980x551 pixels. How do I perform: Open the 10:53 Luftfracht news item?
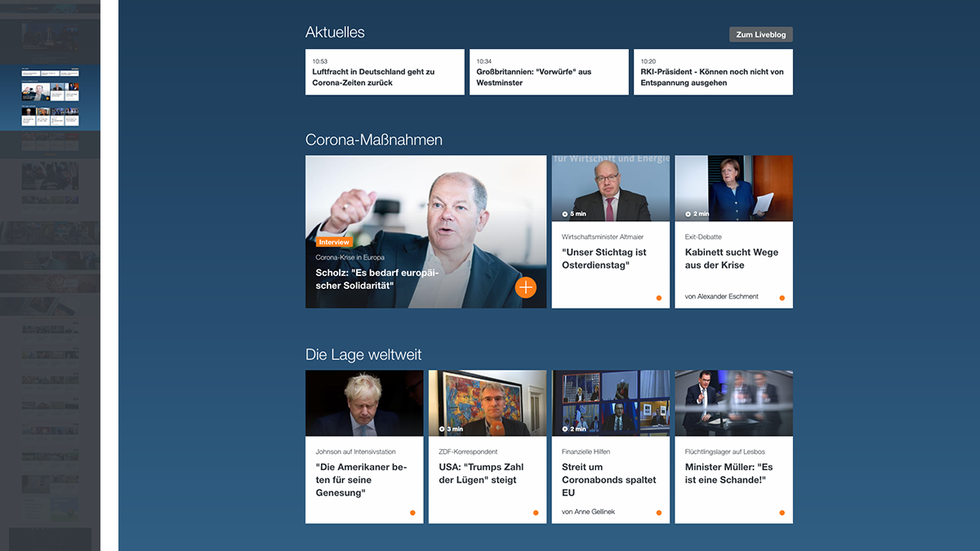[x=385, y=73]
